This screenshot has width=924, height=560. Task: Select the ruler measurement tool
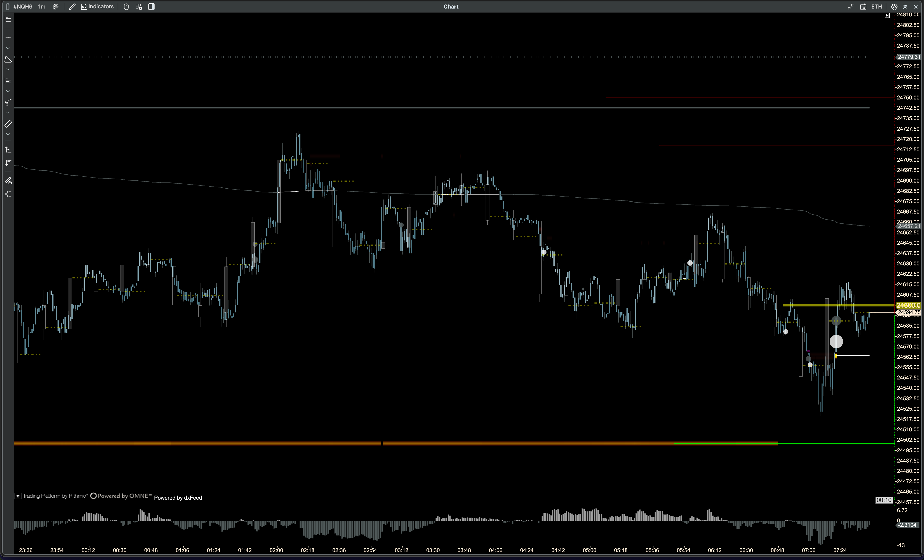click(8, 124)
